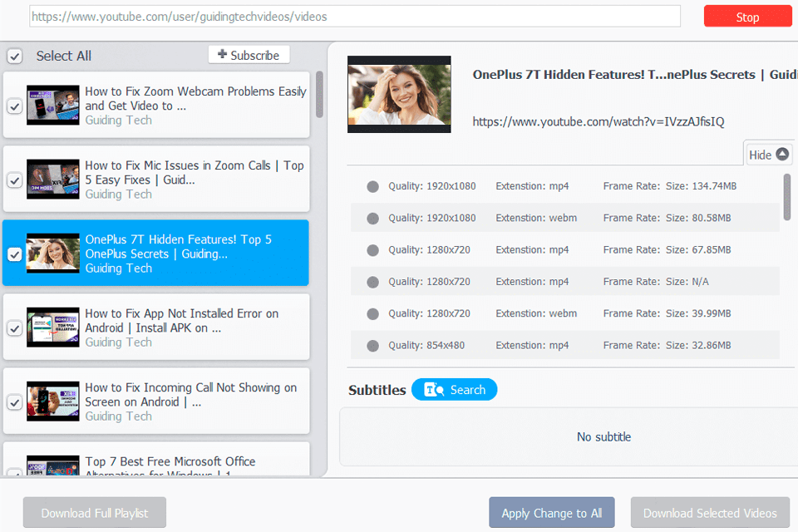Click the up-arrow circle icon beside Hide
The image size is (798, 532).
(x=782, y=154)
